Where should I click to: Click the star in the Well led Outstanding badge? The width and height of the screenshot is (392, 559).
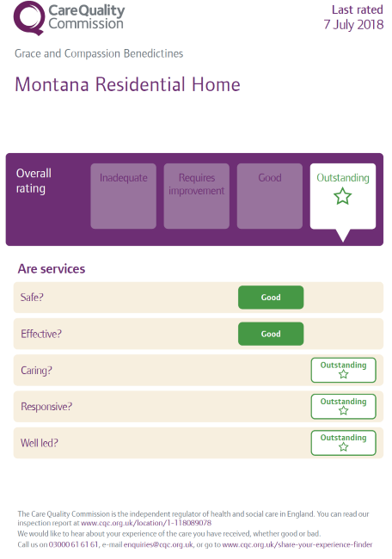click(344, 446)
